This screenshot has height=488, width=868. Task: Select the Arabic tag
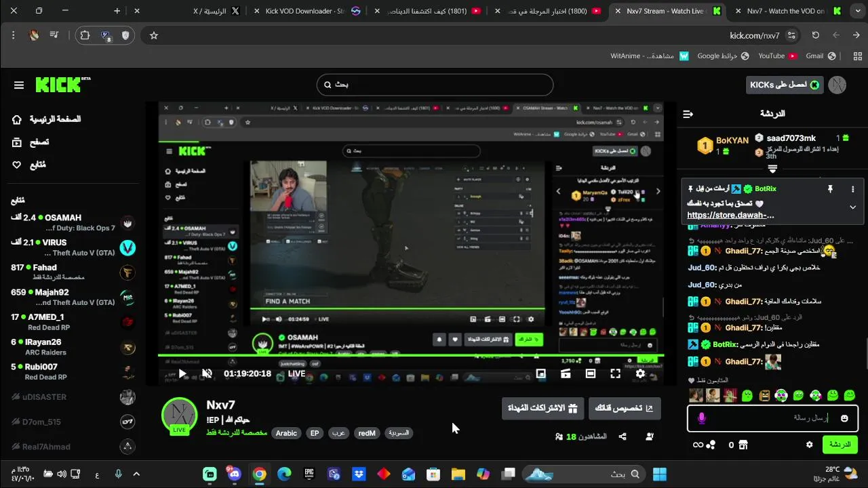pos(286,433)
